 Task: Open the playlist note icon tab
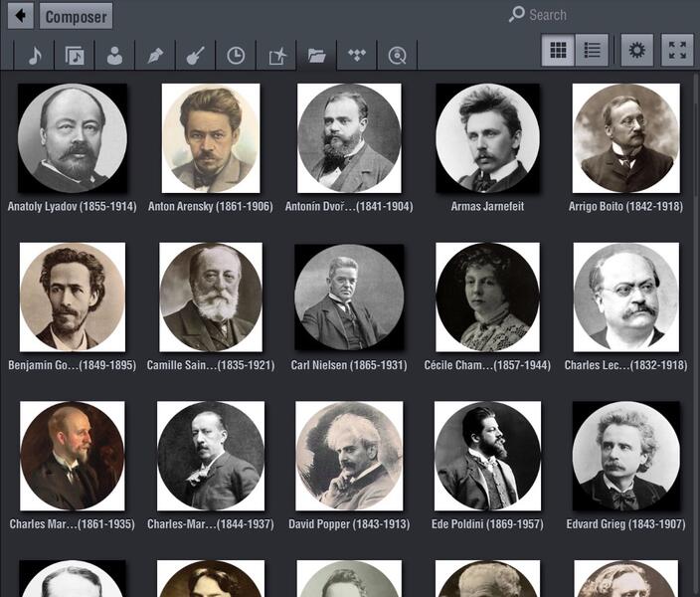[276, 55]
